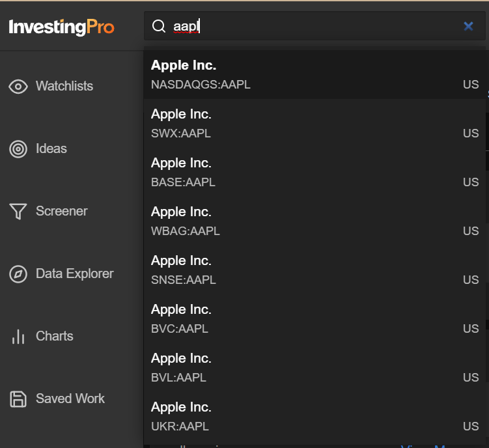The height and width of the screenshot is (448, 489).
Task: Click the search field containing aapl
Action: [x=314, y=26]
